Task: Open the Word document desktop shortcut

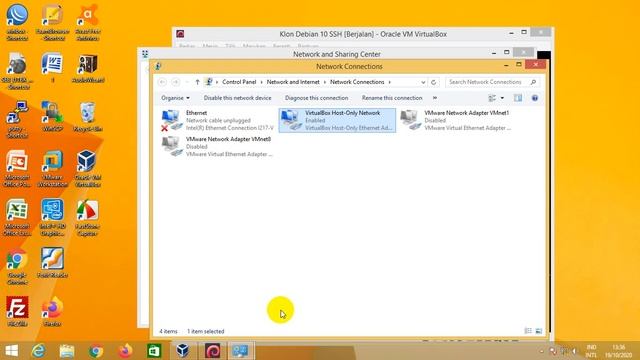Action: 52,67
